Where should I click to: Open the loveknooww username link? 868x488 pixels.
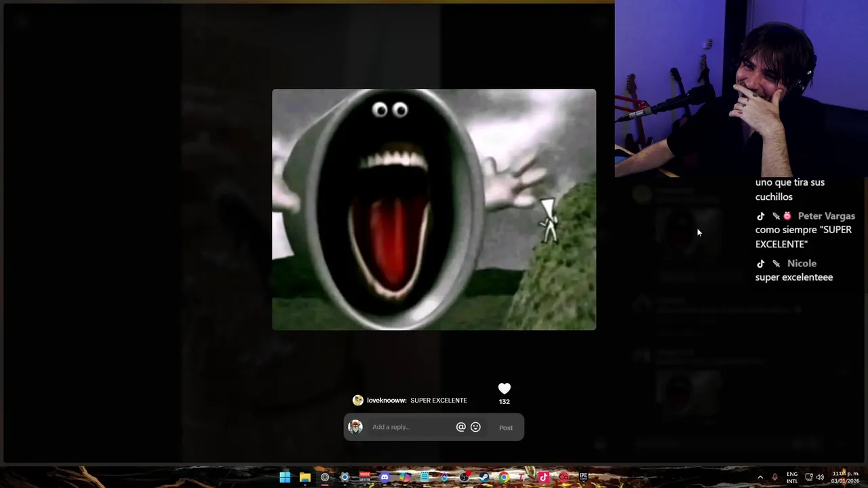(387, 401)
